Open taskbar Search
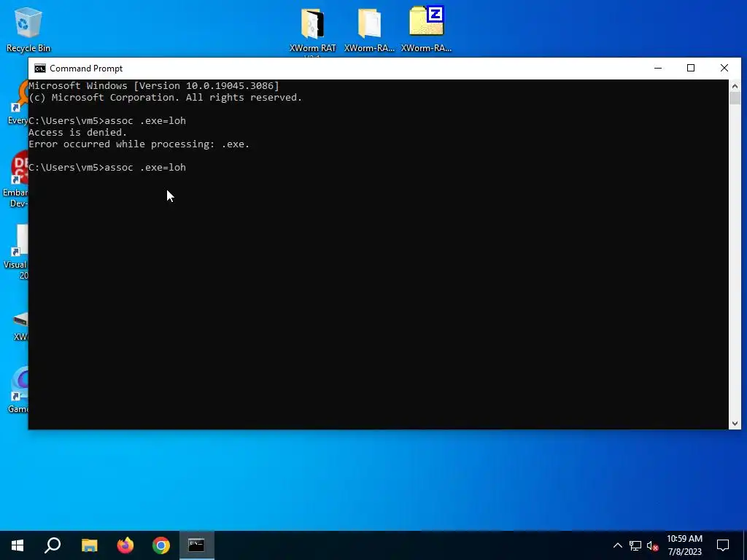The height and width of the screenshot is (560, 747). click(x=53, y=545)
